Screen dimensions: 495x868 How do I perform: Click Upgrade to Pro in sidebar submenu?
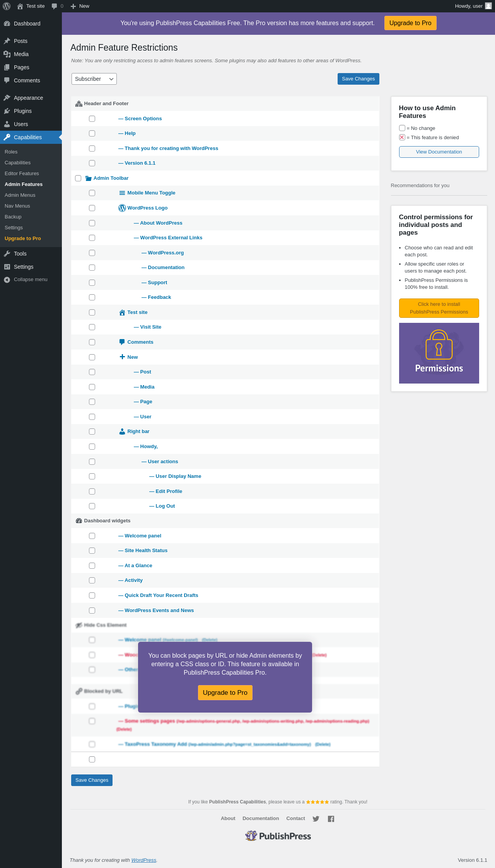point(23,239)
